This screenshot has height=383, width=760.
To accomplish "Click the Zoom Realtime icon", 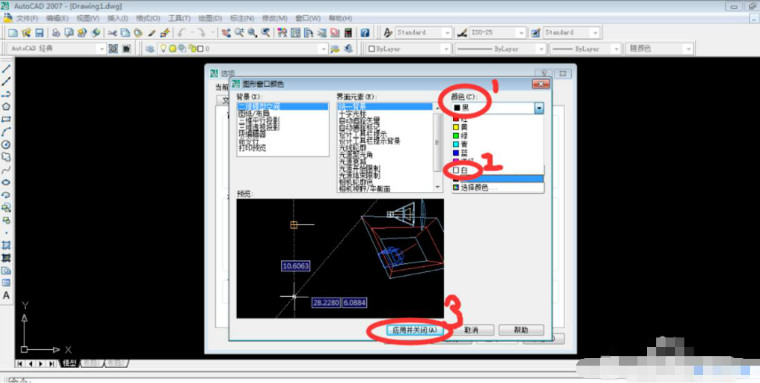I will (x=239, y=33).
